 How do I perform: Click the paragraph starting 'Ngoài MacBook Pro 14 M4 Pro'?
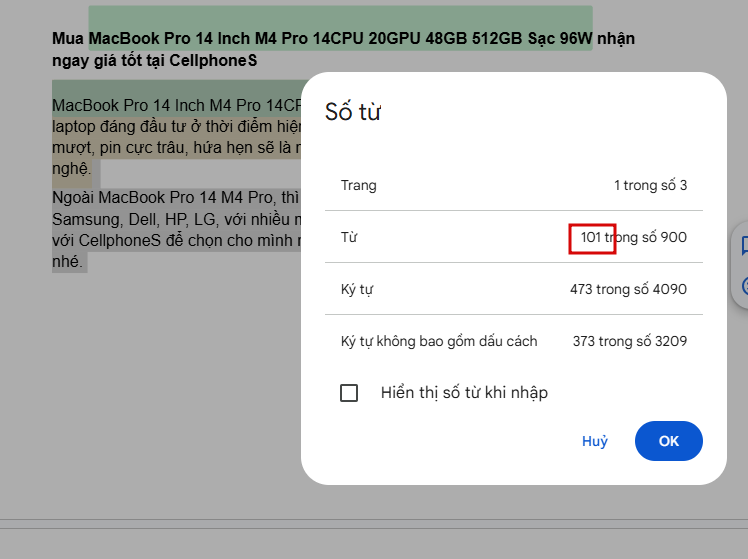click(176, 229)
